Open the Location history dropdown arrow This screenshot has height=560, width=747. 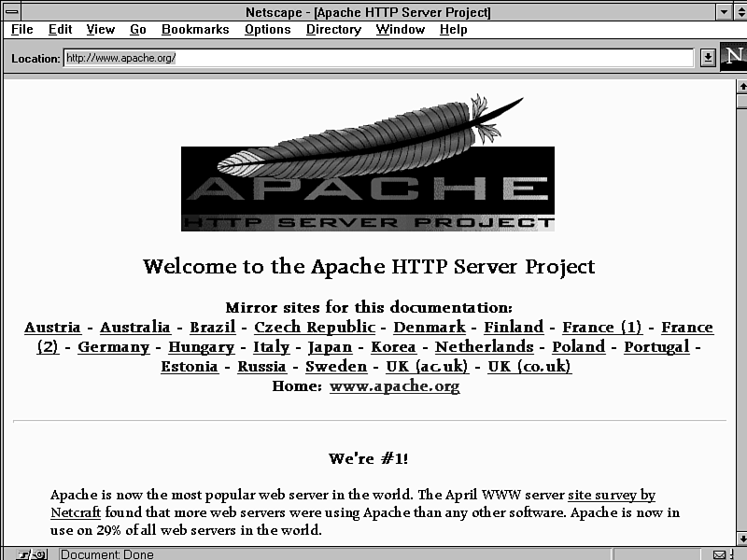pyautogui.click(x=708, y=58)
